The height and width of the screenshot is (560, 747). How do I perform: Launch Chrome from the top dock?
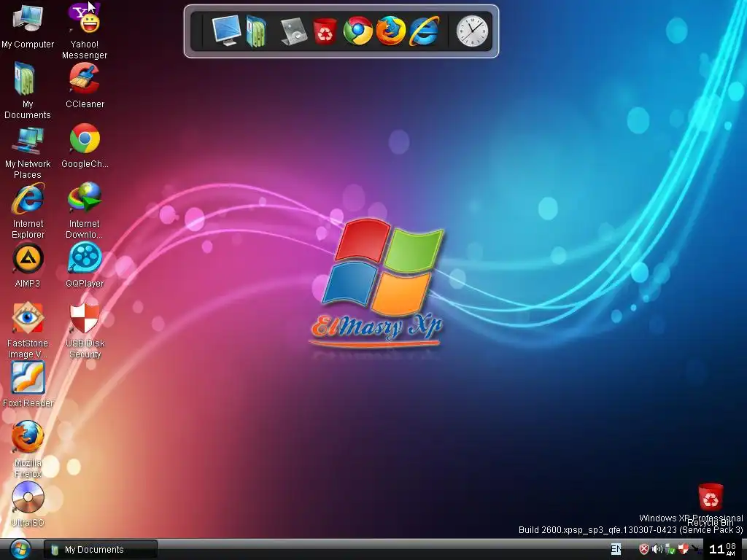click(x=357, y=31)
